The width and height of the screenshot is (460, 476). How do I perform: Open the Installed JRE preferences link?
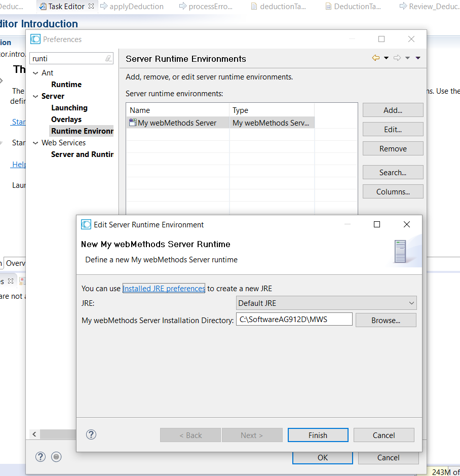pos(164,288)
